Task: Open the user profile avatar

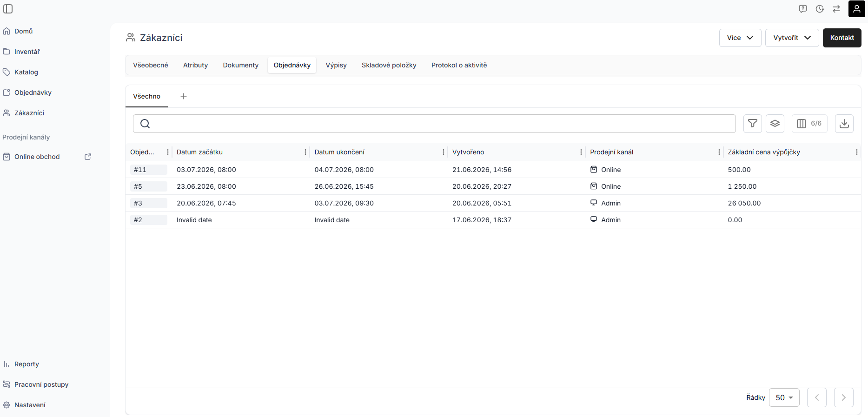Action: [856, 9]
